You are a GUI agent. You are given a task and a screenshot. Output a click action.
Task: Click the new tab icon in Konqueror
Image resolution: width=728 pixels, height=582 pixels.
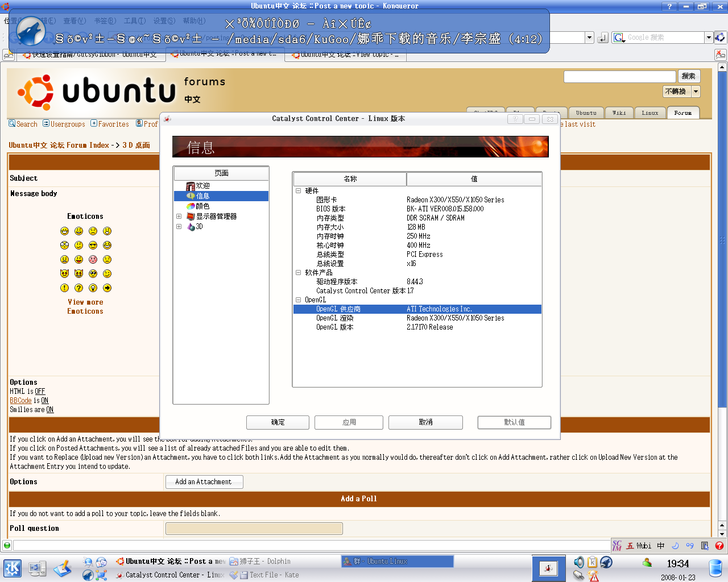(x=8, y=55)
